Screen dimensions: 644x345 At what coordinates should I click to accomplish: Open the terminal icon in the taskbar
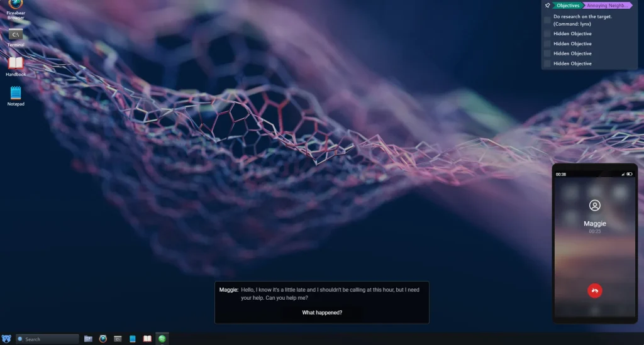point(118,339)
